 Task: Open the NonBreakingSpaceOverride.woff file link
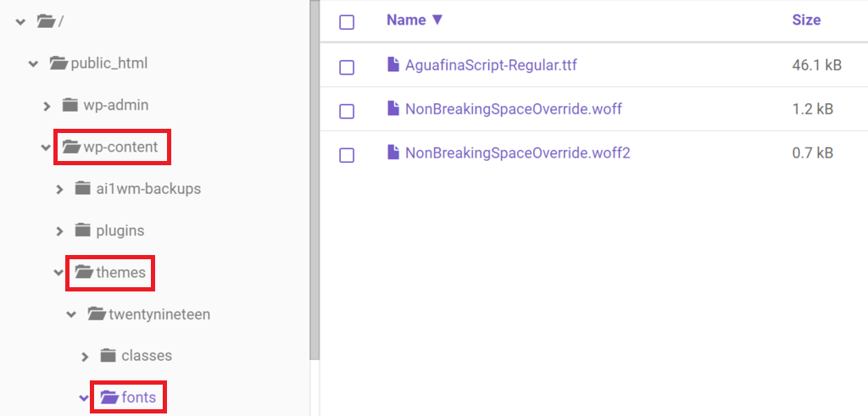[513, 109]
